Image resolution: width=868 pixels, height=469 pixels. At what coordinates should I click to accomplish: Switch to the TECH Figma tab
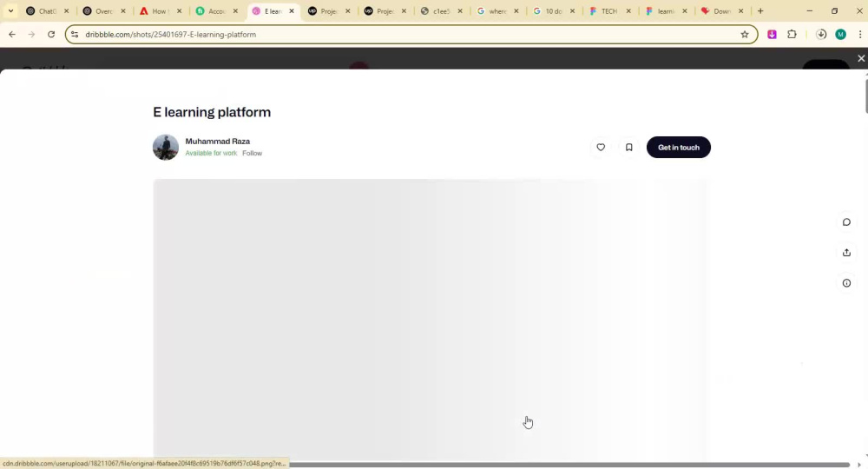(609, 11)
